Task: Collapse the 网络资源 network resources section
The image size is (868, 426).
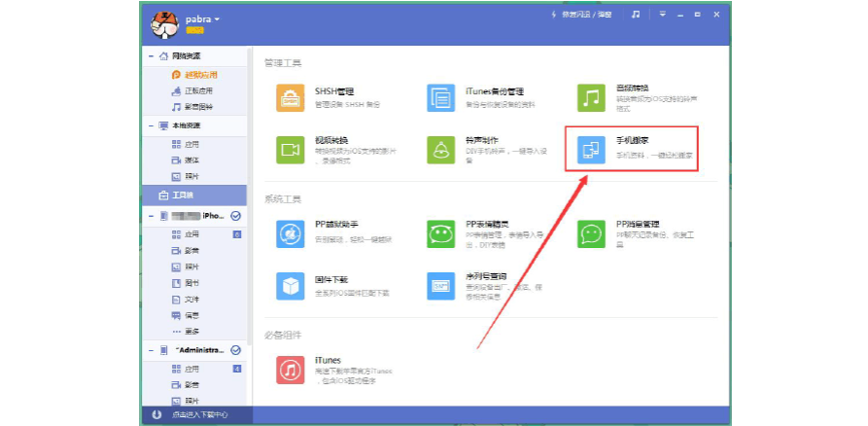Action: coord(150,56)
